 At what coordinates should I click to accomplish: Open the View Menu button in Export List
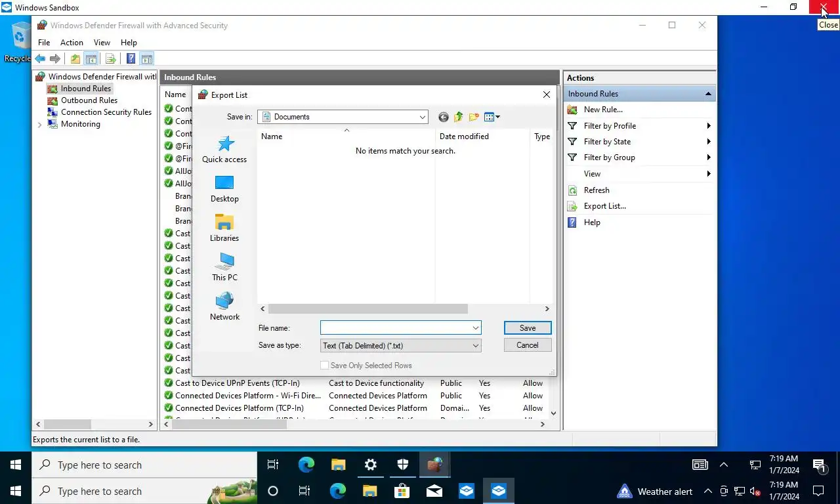tap(492, 117)
